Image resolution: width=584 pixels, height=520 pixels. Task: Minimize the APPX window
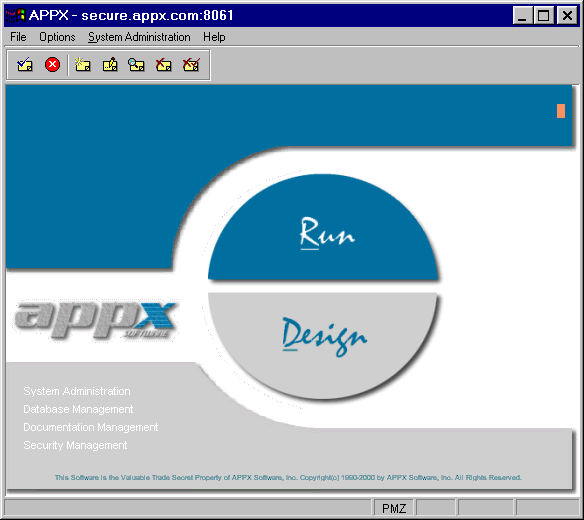[522, 16]
